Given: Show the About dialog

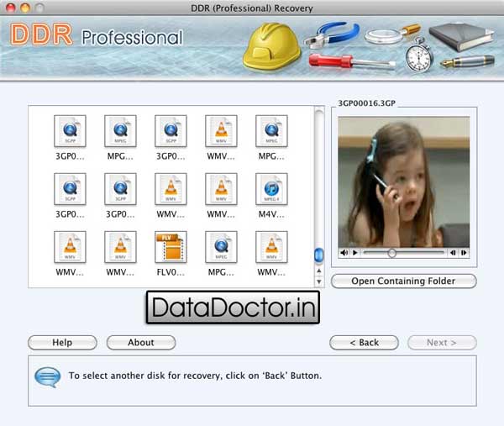Looking at the screenshot, I should [x=141, y=343].
